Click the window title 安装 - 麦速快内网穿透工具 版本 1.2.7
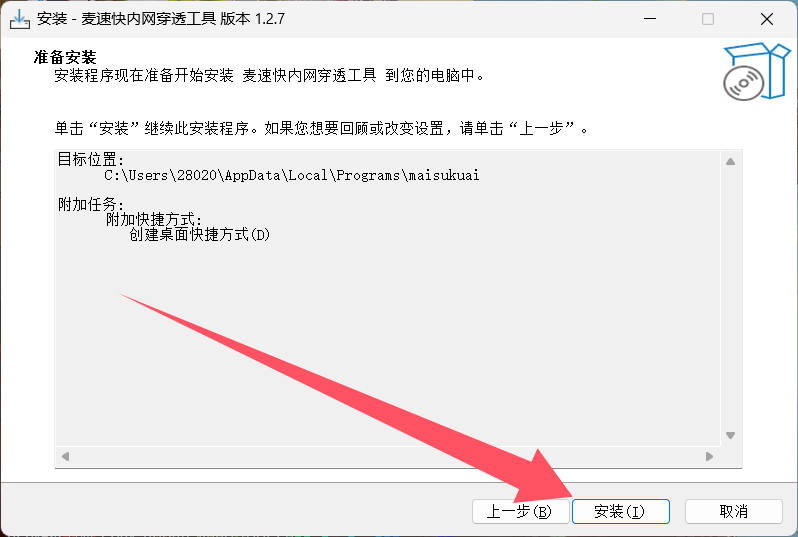Screen dimensions: 798x537 tap(160, 19)
